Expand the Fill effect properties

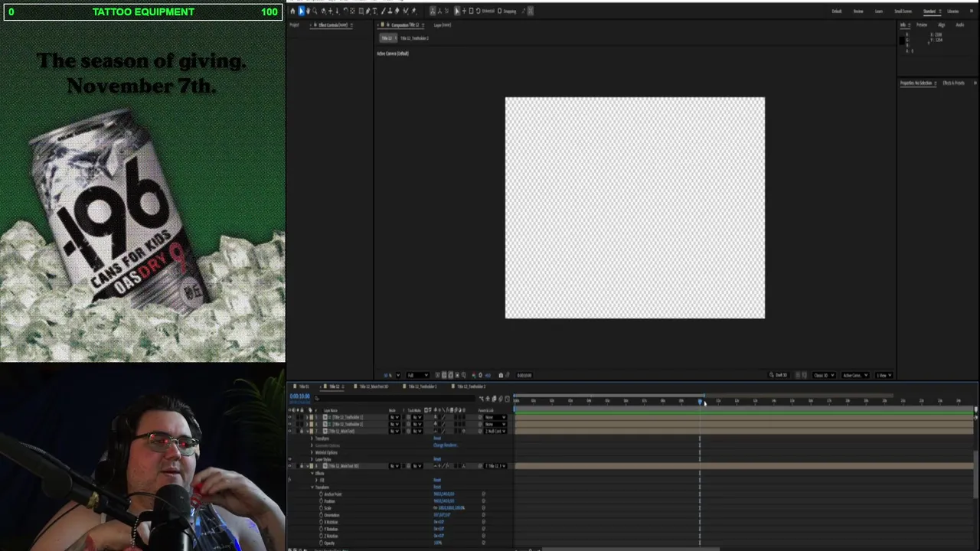[316, 480]
